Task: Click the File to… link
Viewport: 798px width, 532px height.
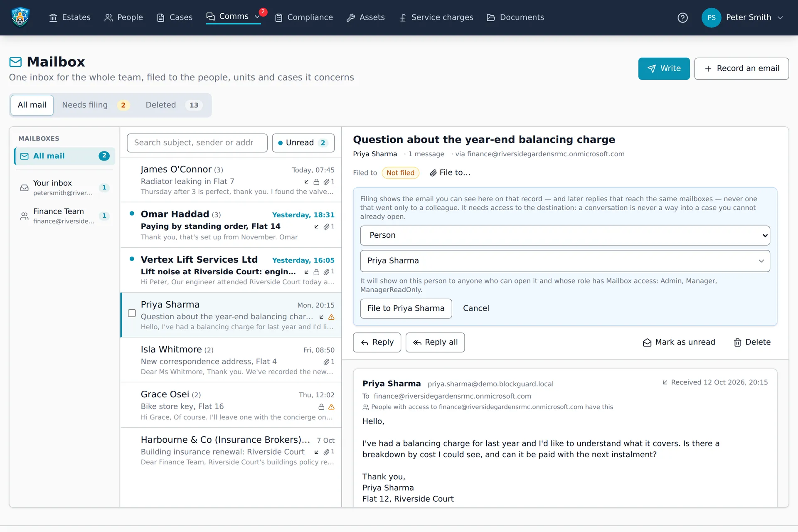Action: point(450,173)
